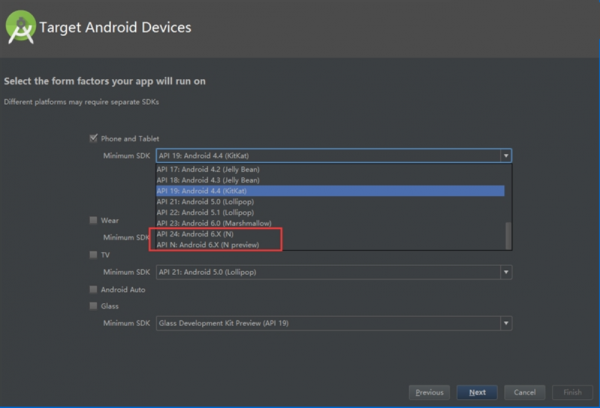Expand the Glass Minimum SDK dropdown
The height and width of the screenshot is (408, 600).
point(506,323)
